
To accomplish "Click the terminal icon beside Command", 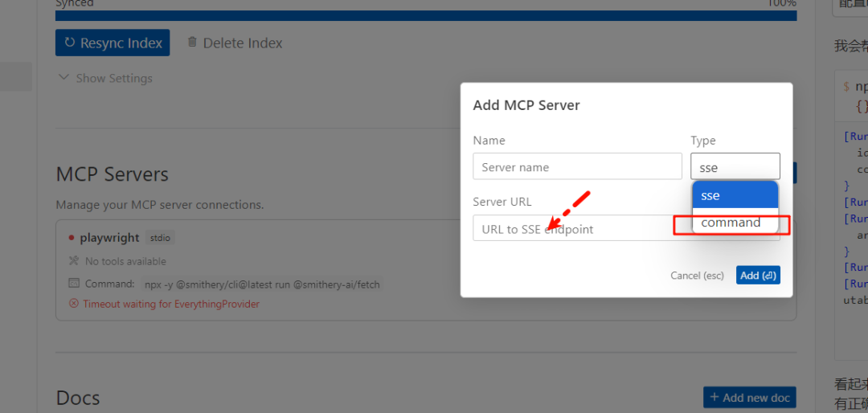I will point(74,284).
